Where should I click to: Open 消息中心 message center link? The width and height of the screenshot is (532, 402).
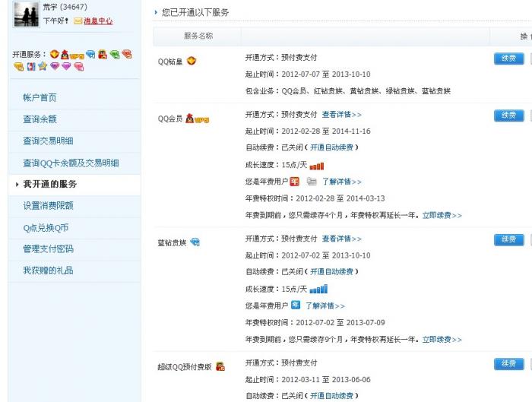[x=98, y=21]
